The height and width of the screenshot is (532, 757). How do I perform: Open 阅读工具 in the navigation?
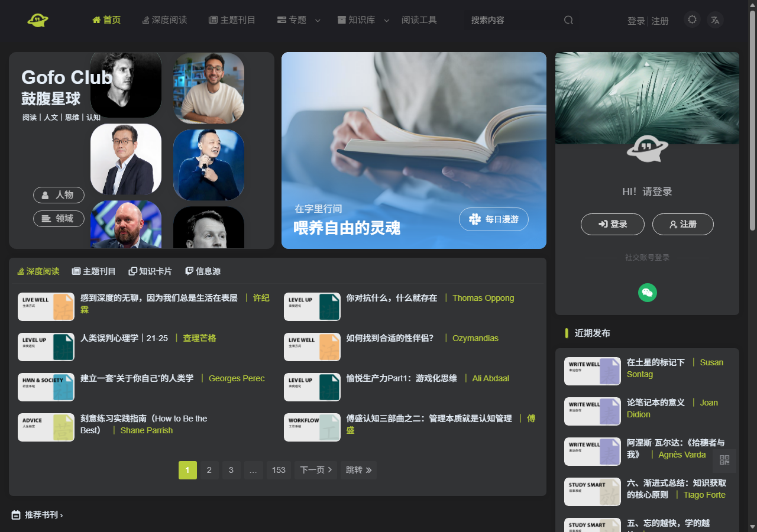tap(419, 20)
